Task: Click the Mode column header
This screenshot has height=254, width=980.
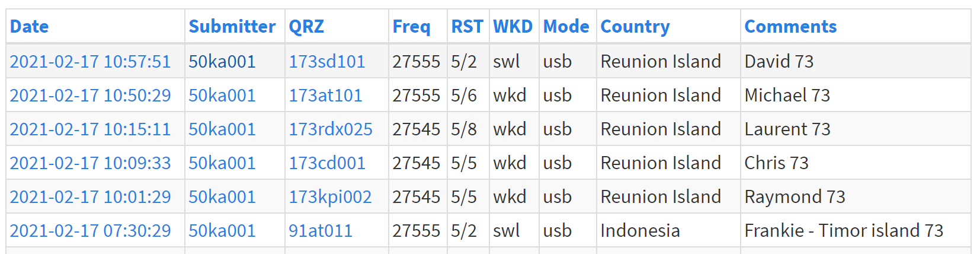Action: click(566, 27)
